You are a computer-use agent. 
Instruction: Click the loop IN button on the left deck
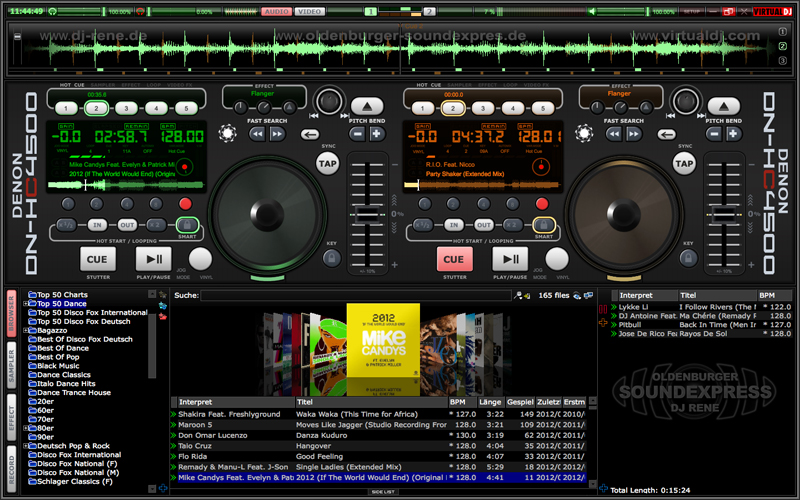click(97, 225)
